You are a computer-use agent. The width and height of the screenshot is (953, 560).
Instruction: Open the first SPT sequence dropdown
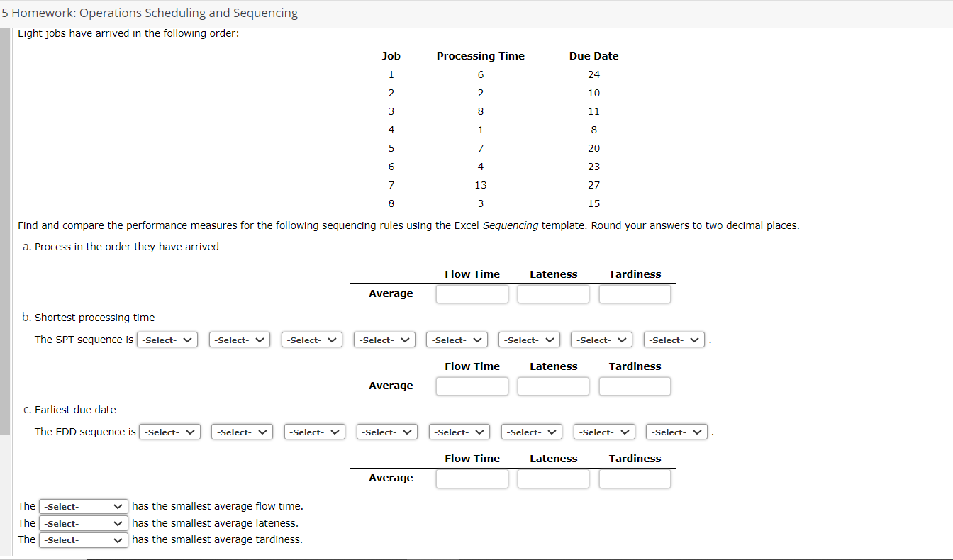(167, 340)
